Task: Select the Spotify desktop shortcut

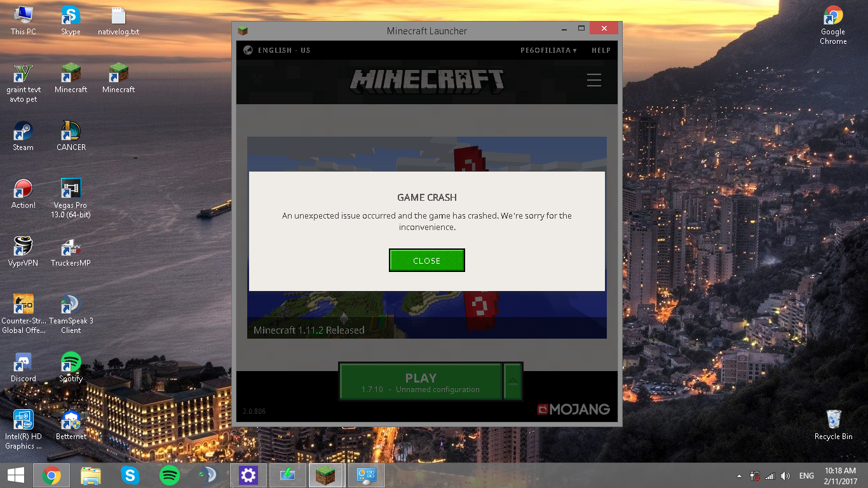Action: point(71,367)
